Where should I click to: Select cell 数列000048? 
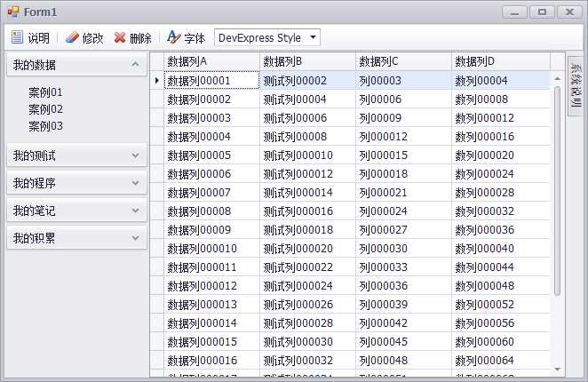coord(501,285)
